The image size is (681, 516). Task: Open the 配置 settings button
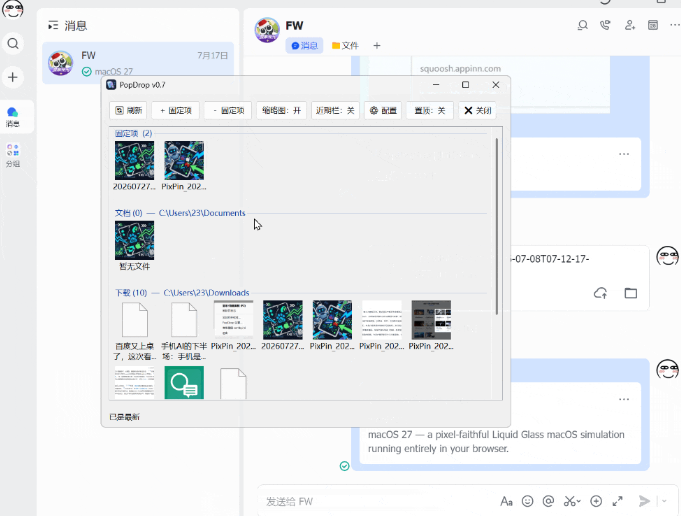tap(383, 110)
